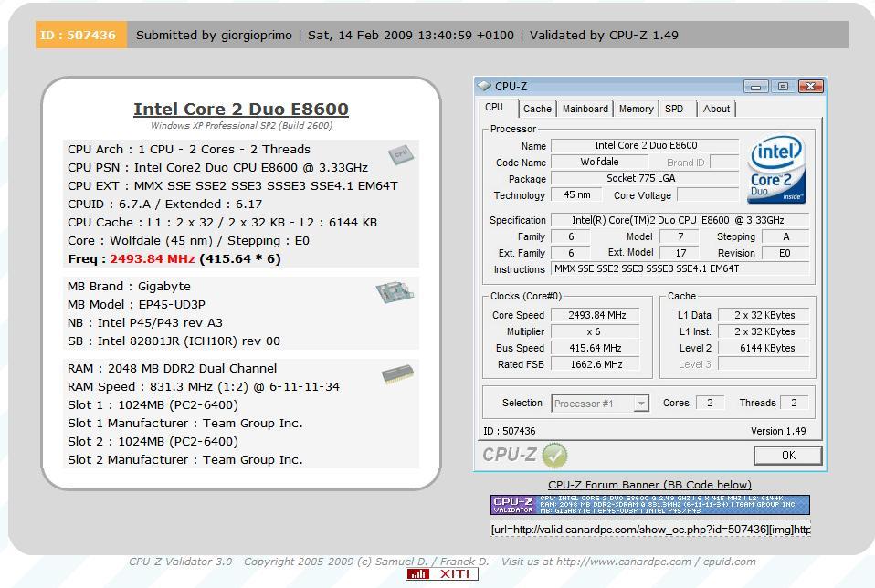Switch to the Memory tab
The width and height of the screenshot is (875, 588).
pyautogui.click(x=637, y=109)
